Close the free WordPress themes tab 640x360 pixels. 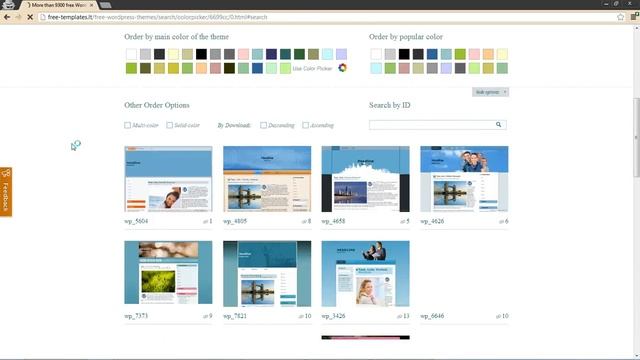tap(92, 5)
